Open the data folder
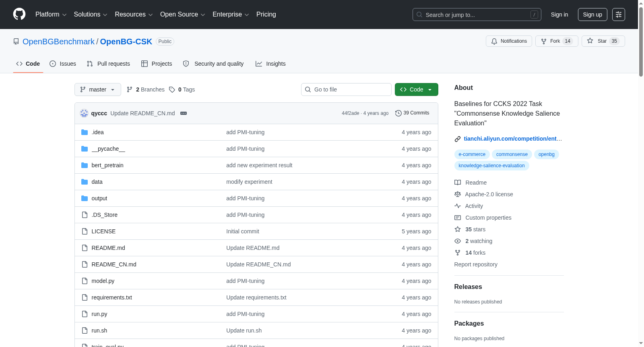The width and height of the screenshot is (644, 347). [x=97, y=182]
